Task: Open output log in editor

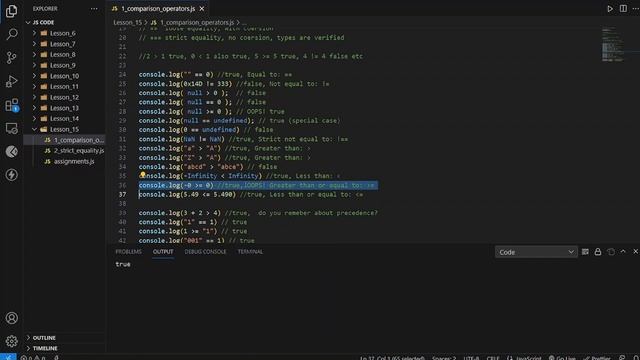Action: (x=611, y=252)
